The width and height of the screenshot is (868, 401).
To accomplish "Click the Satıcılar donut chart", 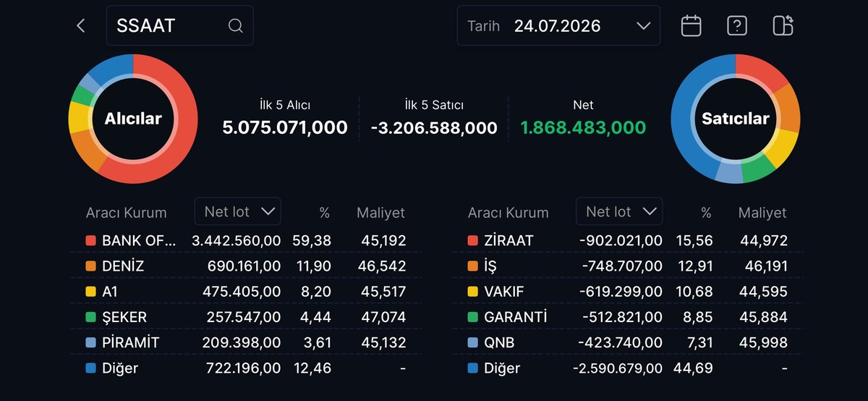I will (x=736, y=119).
